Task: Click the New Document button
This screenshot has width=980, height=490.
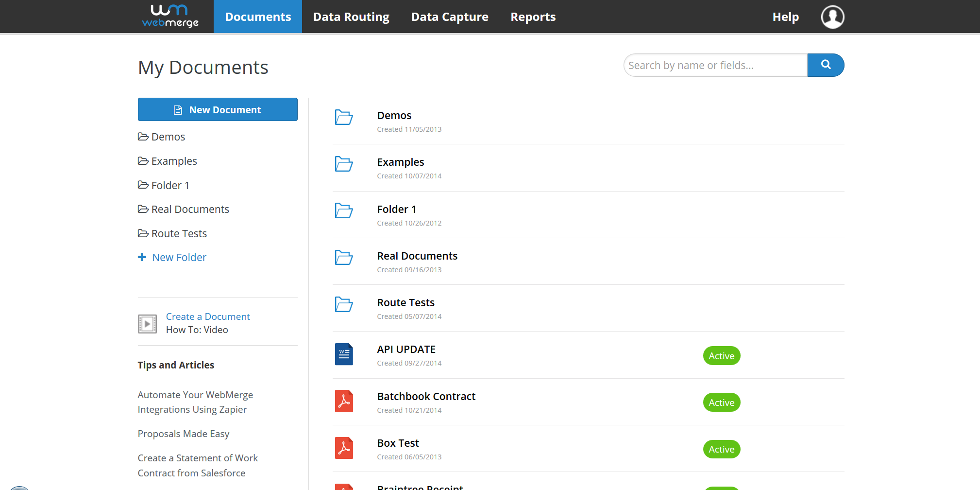Action: [217, 109]
